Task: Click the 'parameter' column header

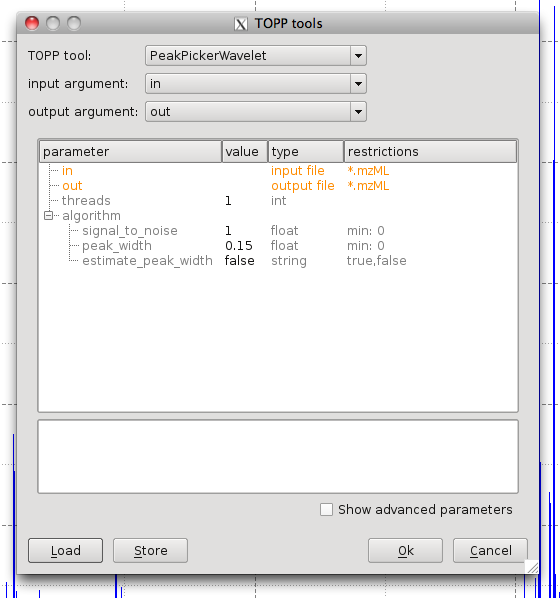Action: pyautogui.click(x=130, y=151)
